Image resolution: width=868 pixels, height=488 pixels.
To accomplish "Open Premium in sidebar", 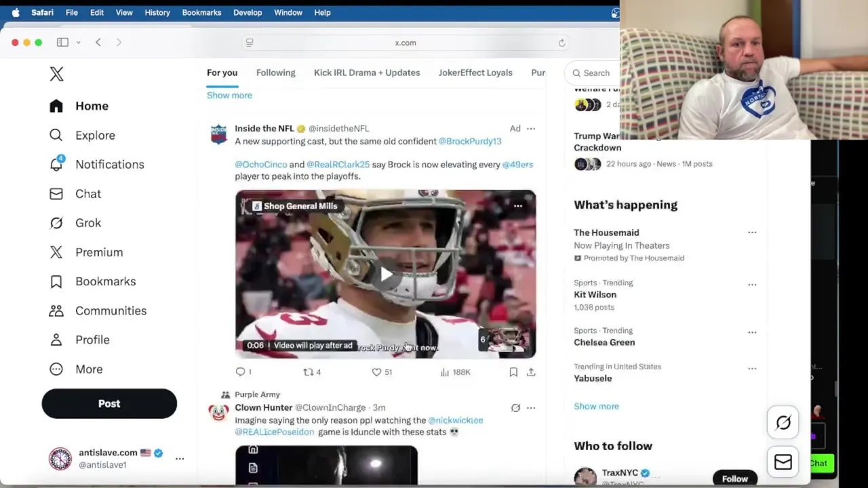I will tap(86, 251).
